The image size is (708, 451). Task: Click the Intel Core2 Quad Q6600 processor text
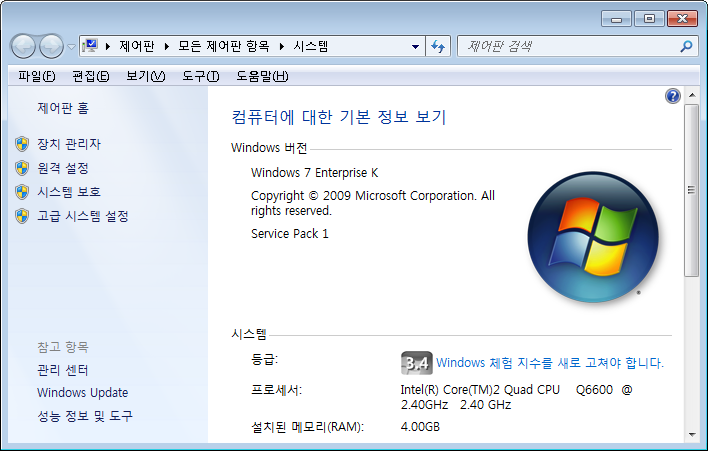(x=517, y=397)
